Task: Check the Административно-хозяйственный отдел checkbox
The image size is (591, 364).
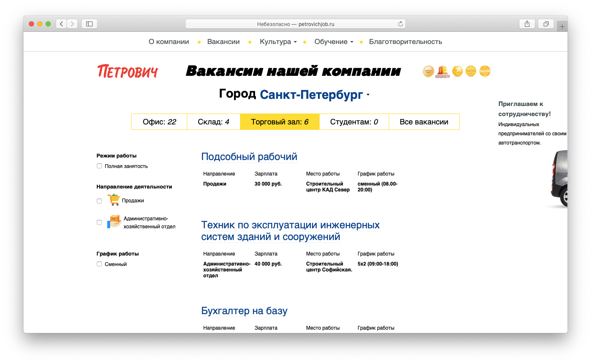Action: click(99, 222)
